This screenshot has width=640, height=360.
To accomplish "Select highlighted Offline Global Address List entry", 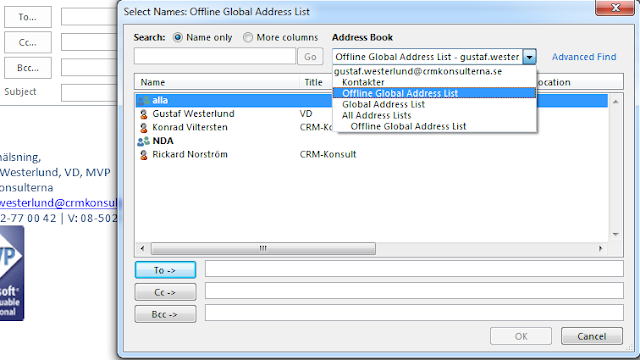I will (x=434, y=93).
